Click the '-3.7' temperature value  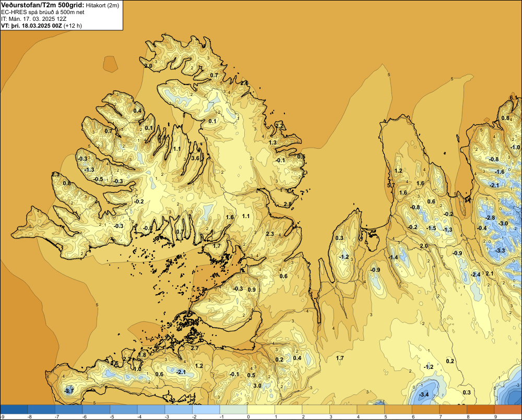68,391
